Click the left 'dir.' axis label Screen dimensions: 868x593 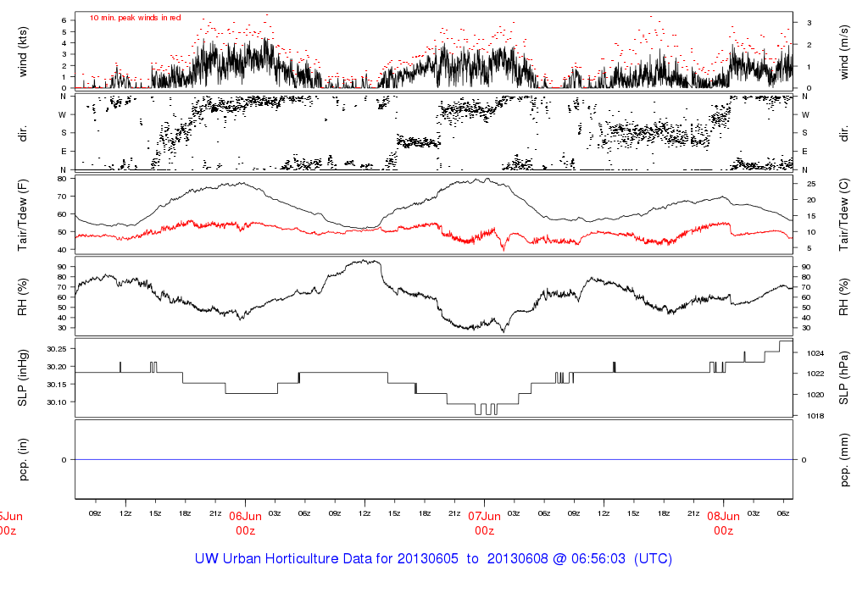[23, 133]
